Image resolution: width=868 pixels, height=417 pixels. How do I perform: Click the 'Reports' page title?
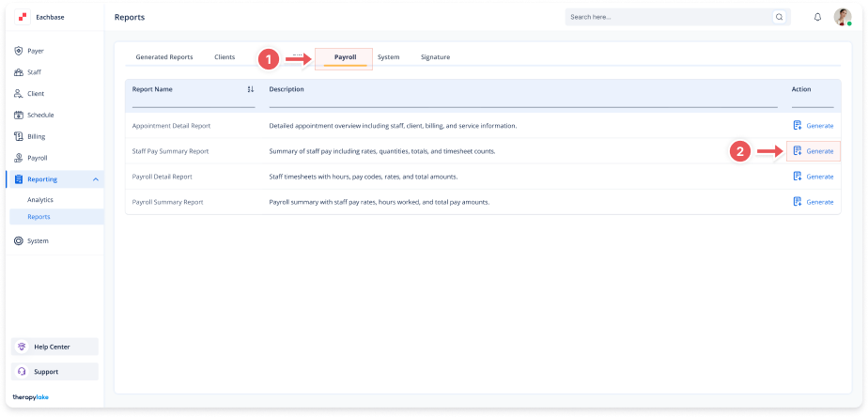(130, 17)
